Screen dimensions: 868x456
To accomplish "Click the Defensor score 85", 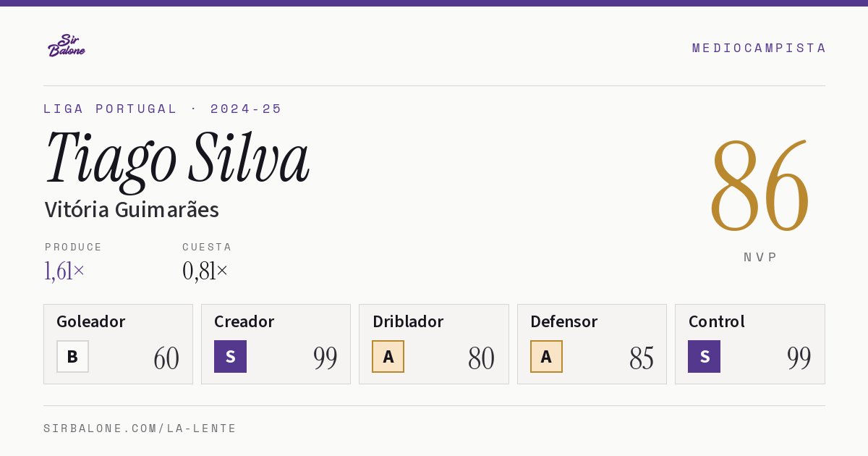I will [x=642, y=358].
